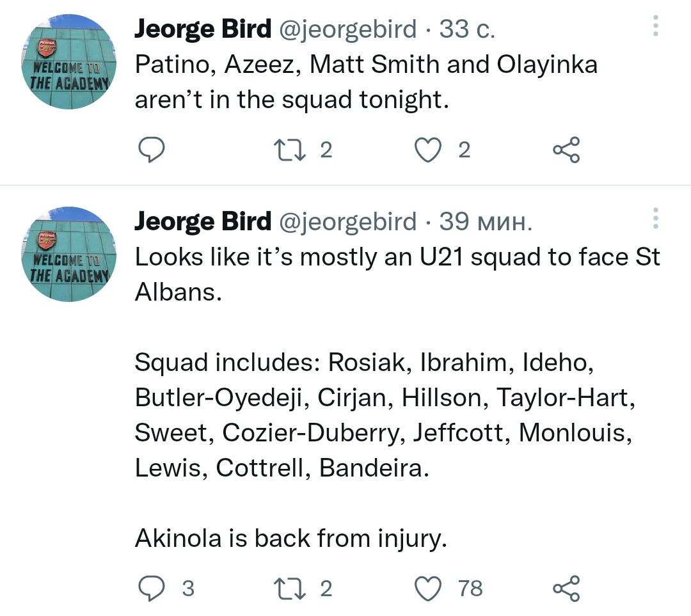The width and height of the screenshot is (691, 616).
Task: Open the avatar on the second tweet
Action: click(x=68, y=255)
